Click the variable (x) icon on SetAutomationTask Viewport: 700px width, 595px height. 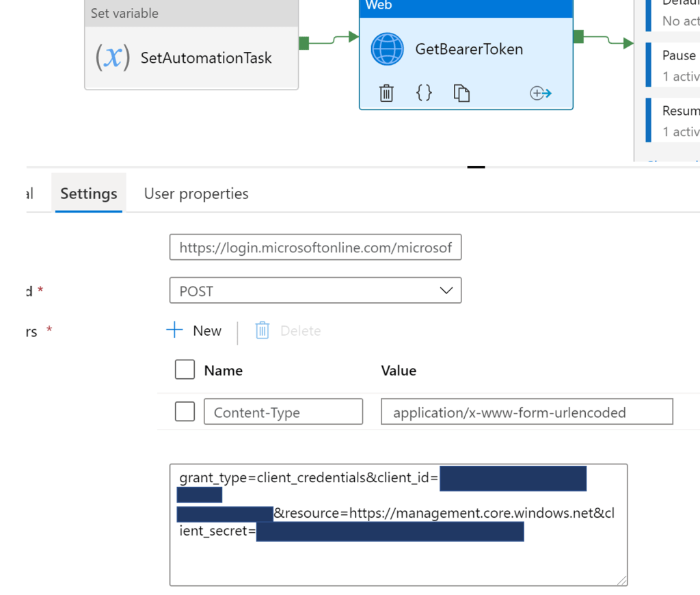[x=112, y=57]
